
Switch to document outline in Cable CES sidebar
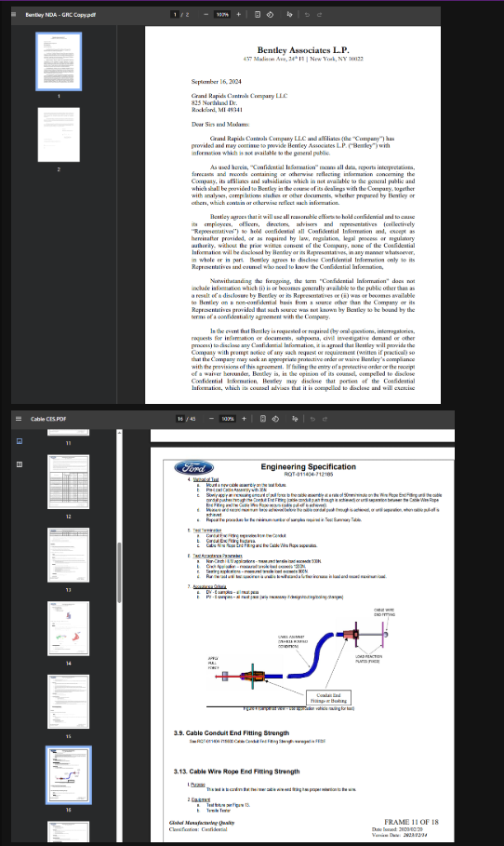[x=20, y=464]
